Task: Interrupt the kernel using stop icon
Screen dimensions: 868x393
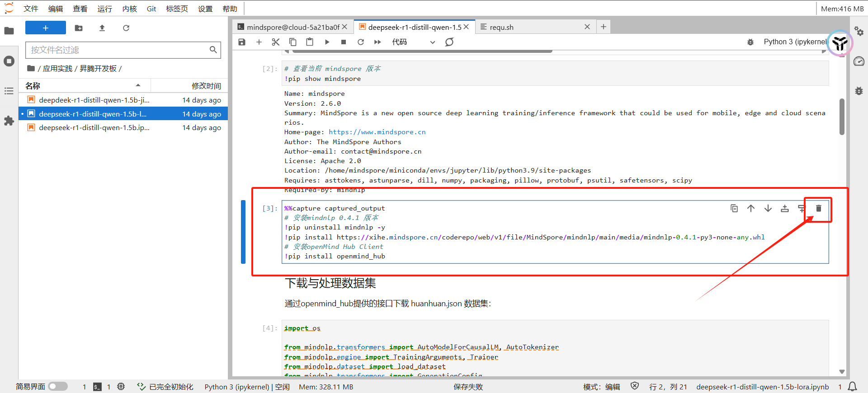Action: point(344,42)
